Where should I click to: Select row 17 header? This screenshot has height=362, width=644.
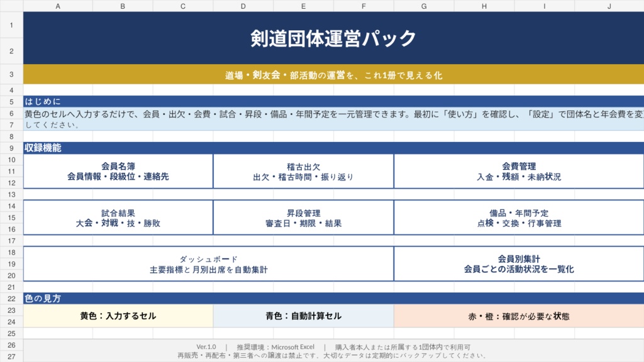(11, 241)
